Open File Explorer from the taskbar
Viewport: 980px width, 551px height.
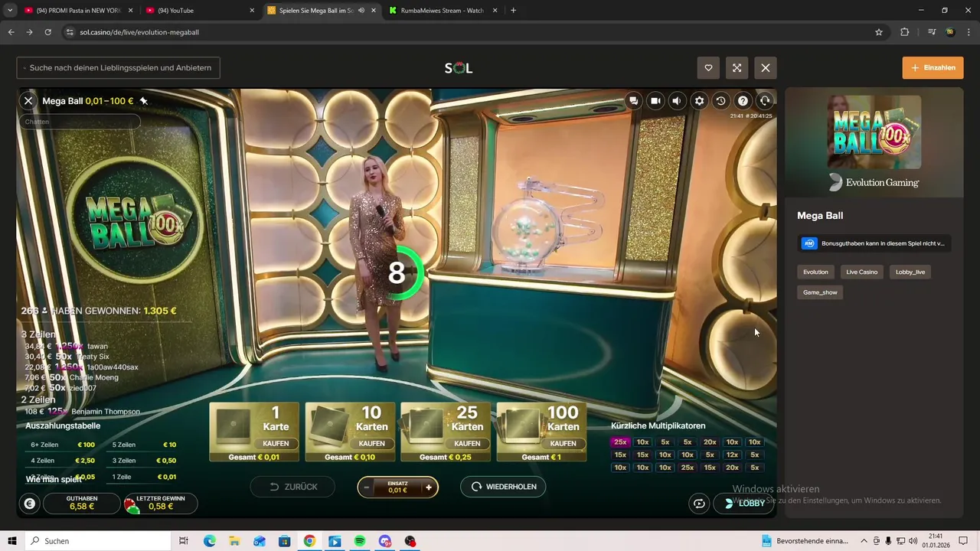[x=234, y=541]
